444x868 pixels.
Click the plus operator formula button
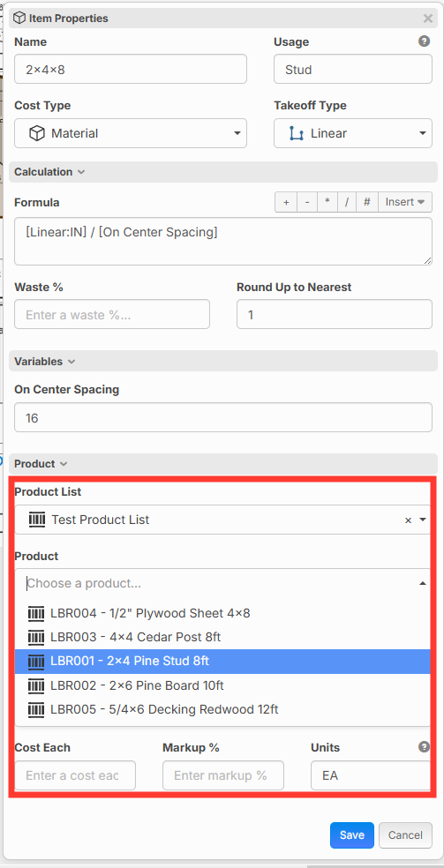pyautogui.click(x=286, y=202)
